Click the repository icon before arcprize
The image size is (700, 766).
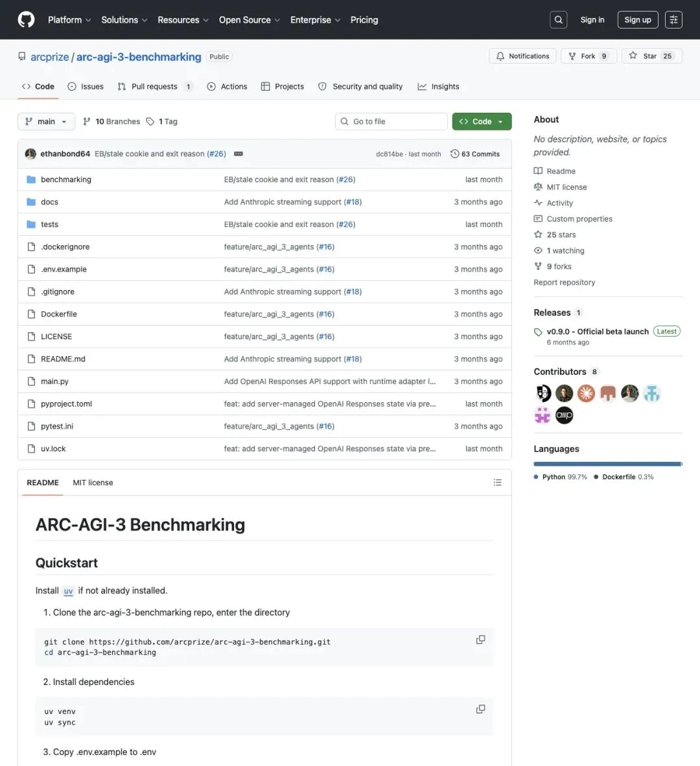click(x=22, y=56)
